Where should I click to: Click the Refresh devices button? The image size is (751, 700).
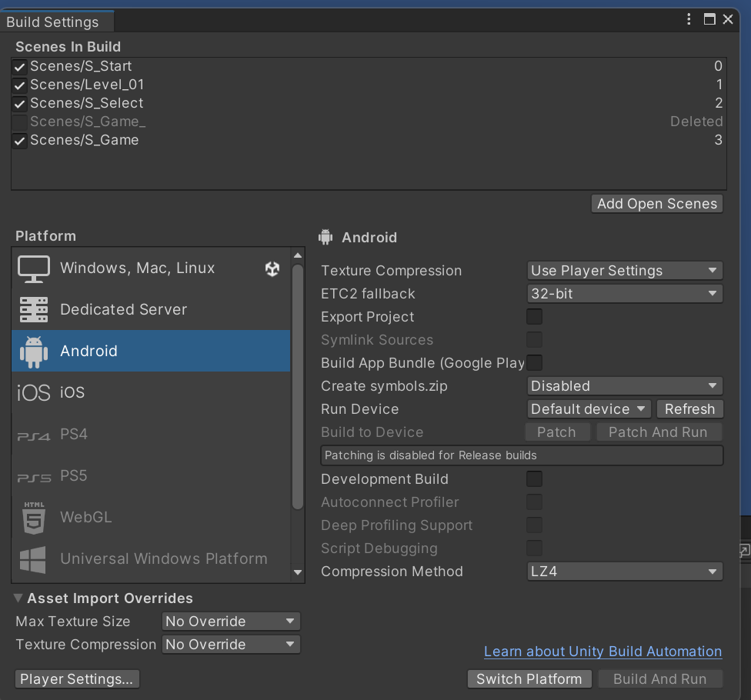(x=689, y=409)
